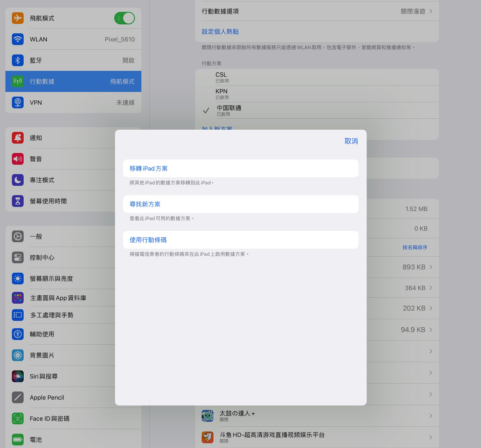Toggle the Airplane Mode (飛航模式) switch
The height and width of the screenshot is (448, 481).
pos(124,18)
